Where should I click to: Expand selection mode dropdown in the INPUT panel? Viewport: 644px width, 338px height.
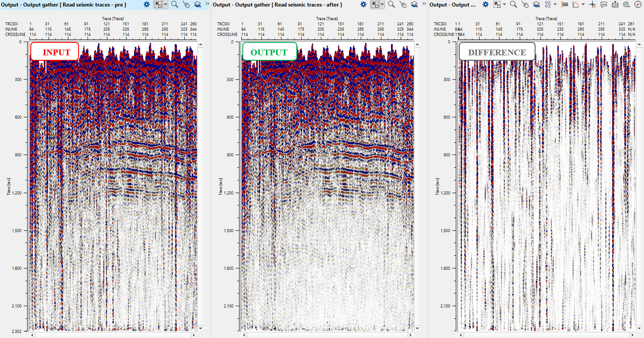pyautogui.click(x=166, y=4)
